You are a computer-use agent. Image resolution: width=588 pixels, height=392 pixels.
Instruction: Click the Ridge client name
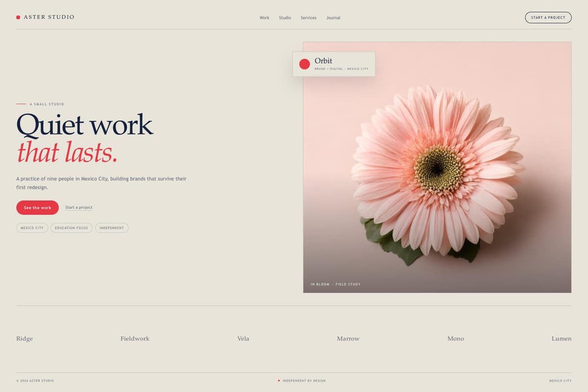click(24, 339)
